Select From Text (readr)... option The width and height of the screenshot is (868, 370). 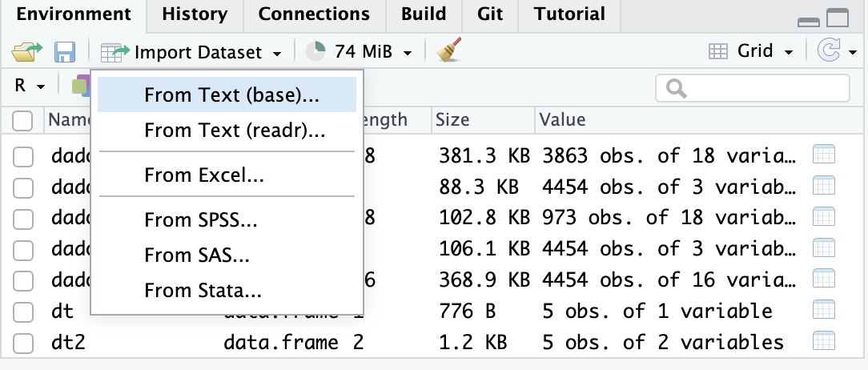click(235, 131)
